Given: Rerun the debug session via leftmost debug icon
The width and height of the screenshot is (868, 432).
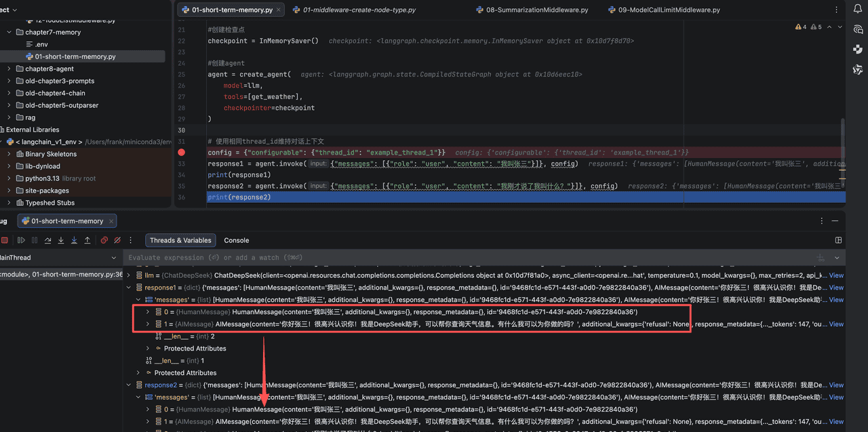Looking at the screenshot, I should 5,241.
